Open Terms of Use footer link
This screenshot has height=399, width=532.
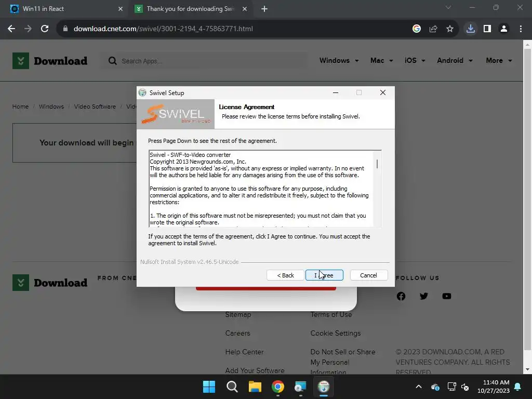[331, 314]
